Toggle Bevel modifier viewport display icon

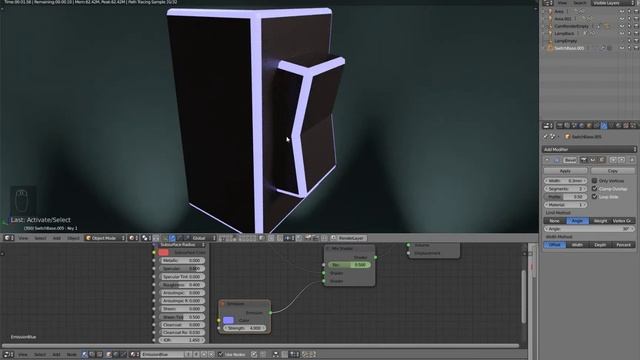click(x=593, y=160)
